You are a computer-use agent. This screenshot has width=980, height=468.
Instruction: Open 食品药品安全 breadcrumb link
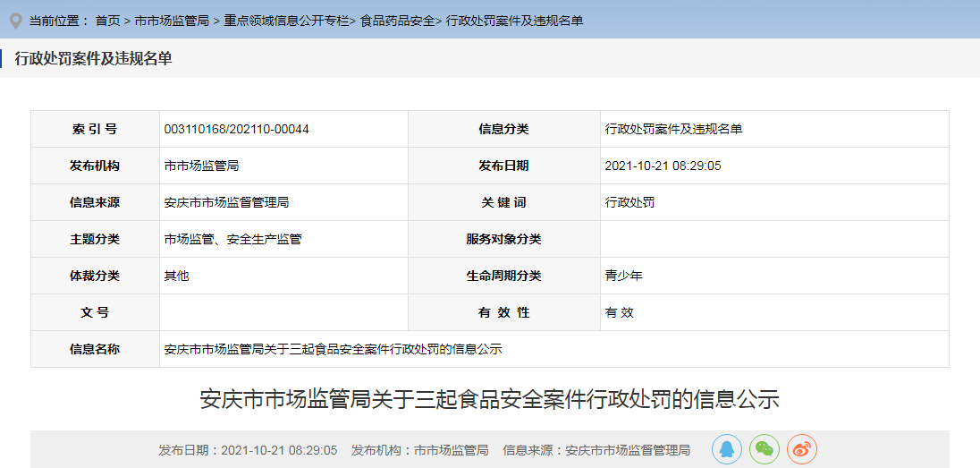pyautogui.click(x=398, y=21)
